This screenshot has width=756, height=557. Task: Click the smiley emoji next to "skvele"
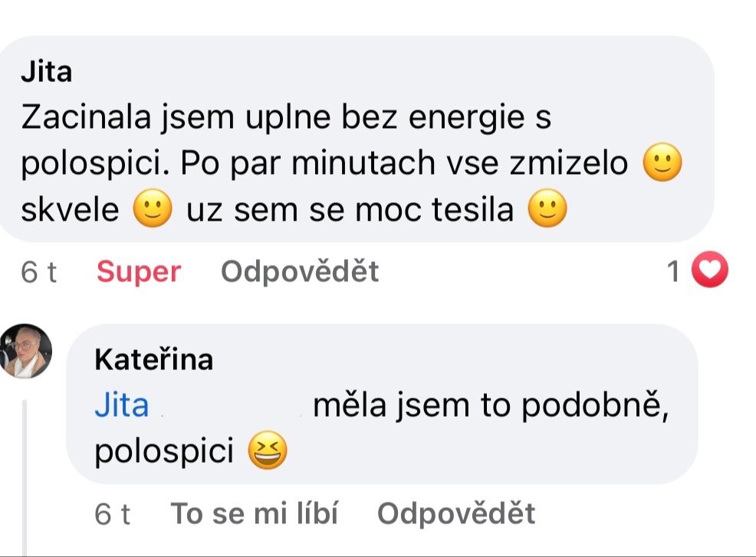click(153, 208)
